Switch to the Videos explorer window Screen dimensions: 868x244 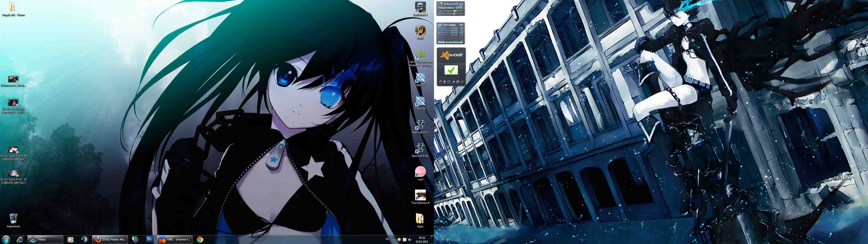click(x=45, y=239)
